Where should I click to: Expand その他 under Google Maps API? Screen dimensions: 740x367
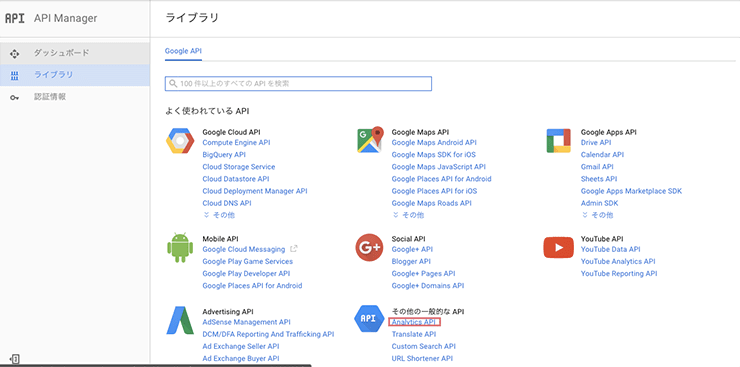(x=408, y=215)
